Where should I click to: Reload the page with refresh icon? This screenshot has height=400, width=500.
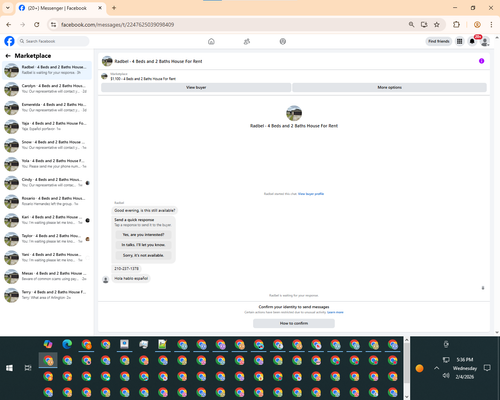coord(37,25)
